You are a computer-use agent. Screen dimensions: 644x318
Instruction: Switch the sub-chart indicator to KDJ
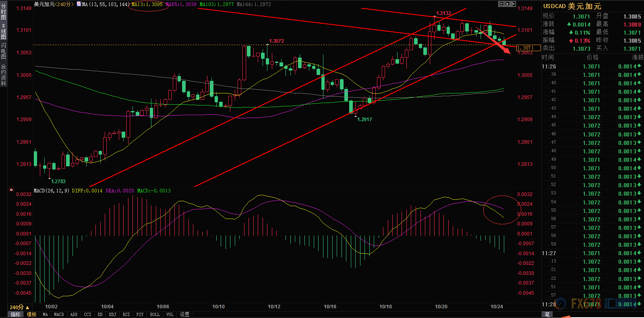click(x=112, y=314)
